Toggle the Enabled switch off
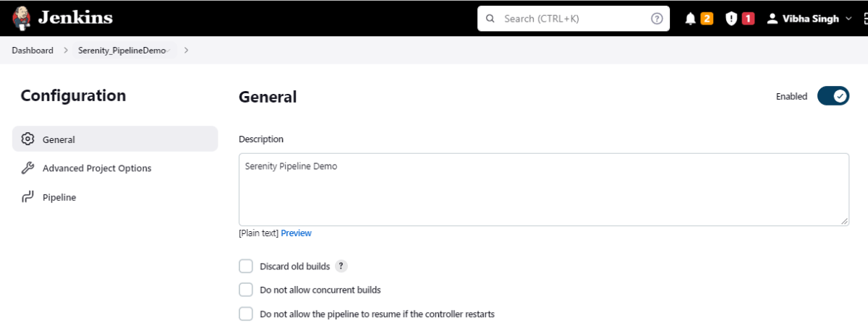 833,96
